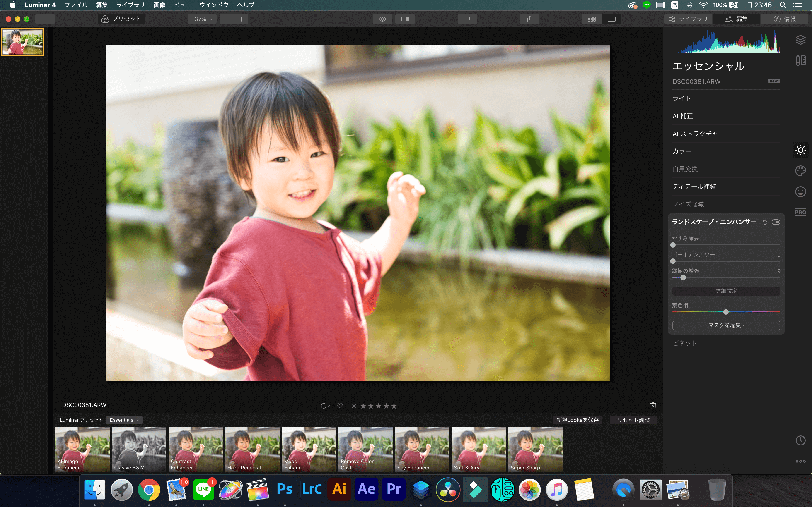Click the リセット調整 button

(633, 420)
